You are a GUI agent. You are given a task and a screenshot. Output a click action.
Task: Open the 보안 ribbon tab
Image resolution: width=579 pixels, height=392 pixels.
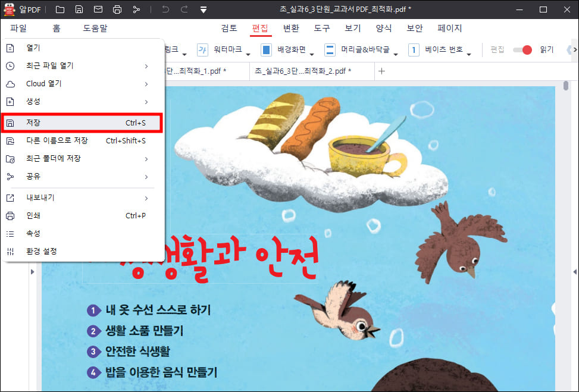tap(415, 28)
